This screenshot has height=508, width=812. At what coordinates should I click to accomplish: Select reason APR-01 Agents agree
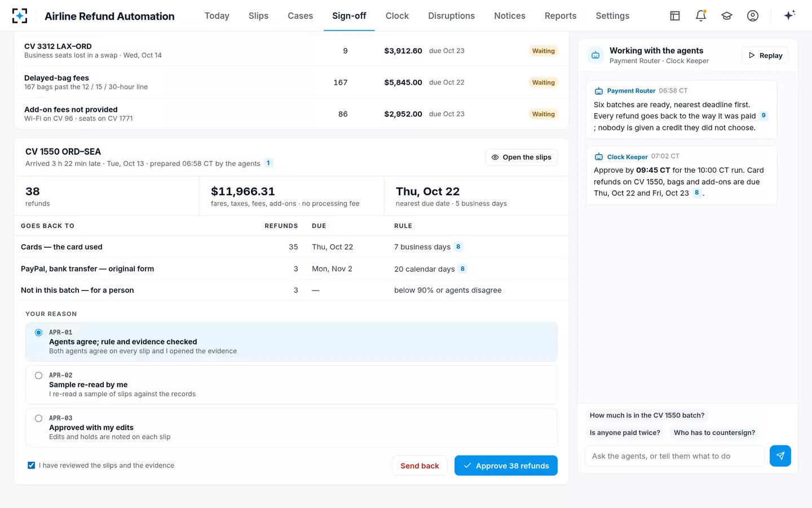292,342
